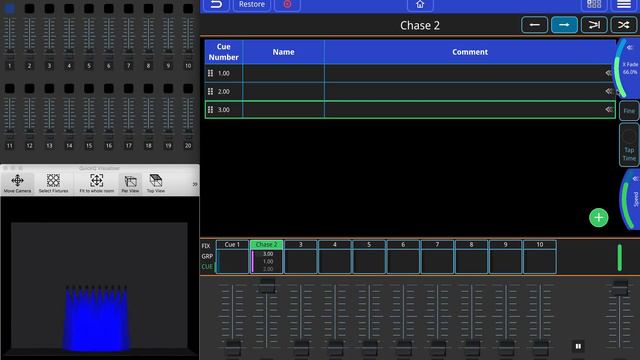The height and width of the screenshot is (360, 640).
Task: Toggle the Fine adjustment button
Action: [629, 111]
